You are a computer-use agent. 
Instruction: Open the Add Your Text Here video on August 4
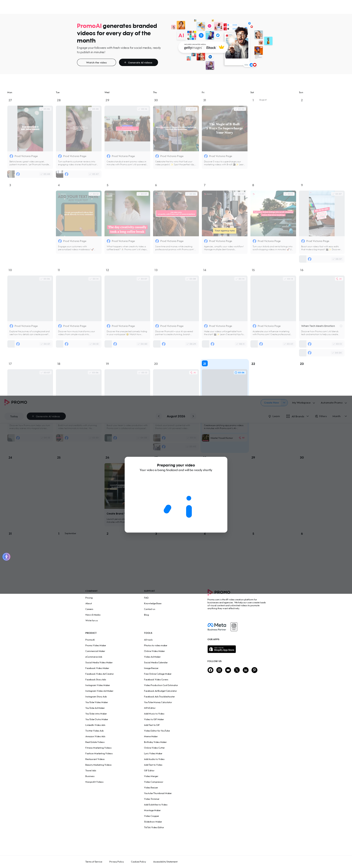[78, 213]
